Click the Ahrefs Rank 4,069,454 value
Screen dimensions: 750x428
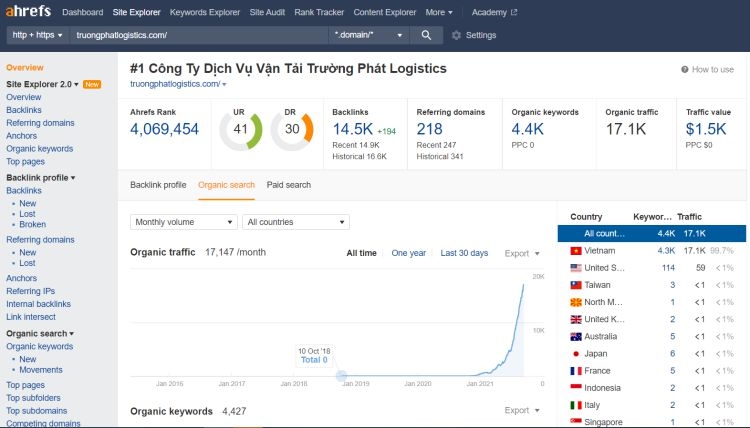[x=164, y=129]
